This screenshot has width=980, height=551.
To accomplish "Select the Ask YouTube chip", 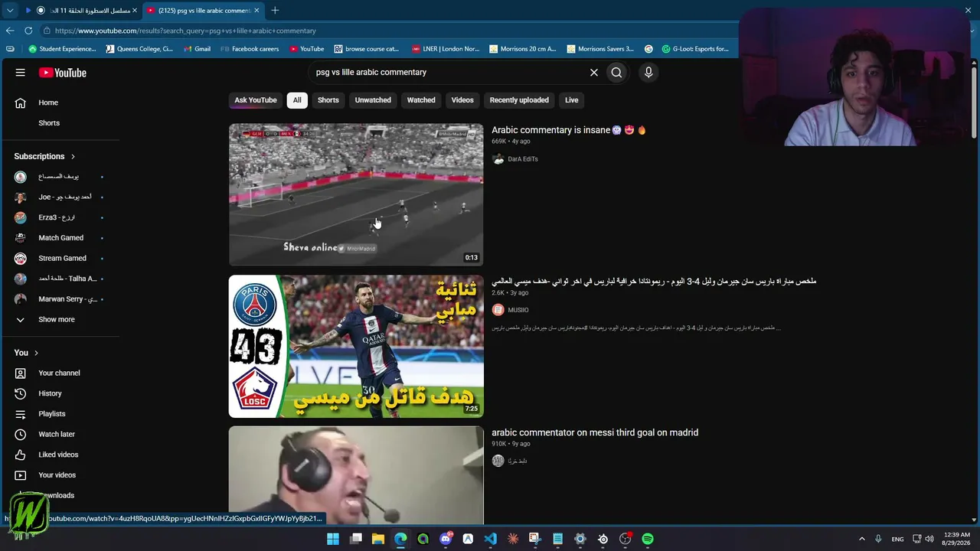I will (x=256, y=100).
